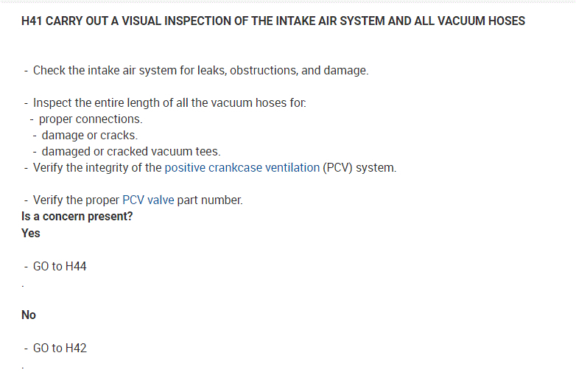Click 'leaks, obstructions, and damage' text
The height and width of the screenshot is (392, 576).
tap(299, 71)
